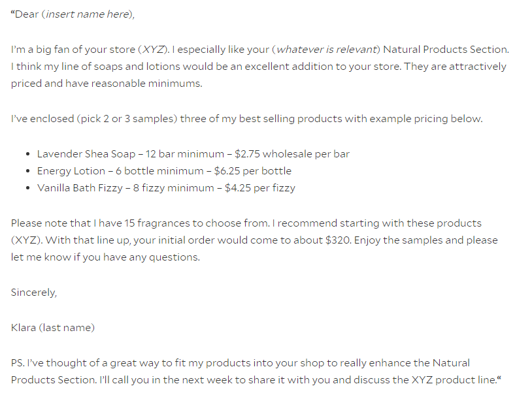Click the 'PS.' at the postscript start
The width and height of the screenshot is (532, 399).
click(x=18, y=362)
